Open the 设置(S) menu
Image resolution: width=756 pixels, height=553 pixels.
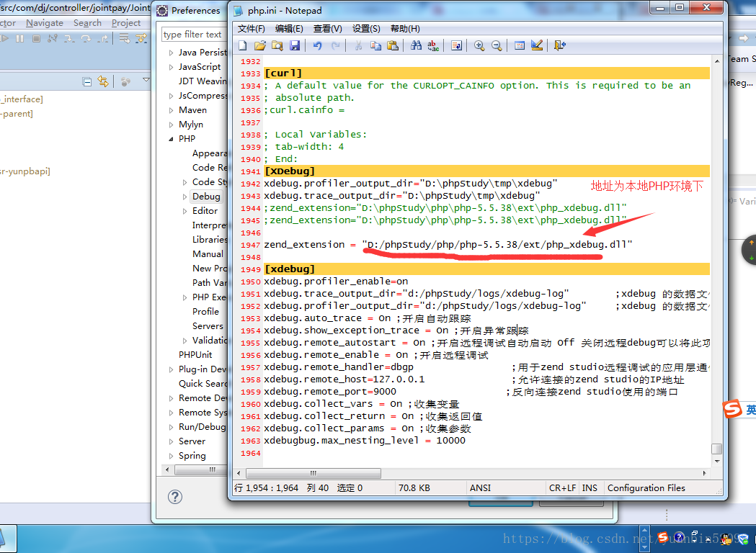point(366,28)
